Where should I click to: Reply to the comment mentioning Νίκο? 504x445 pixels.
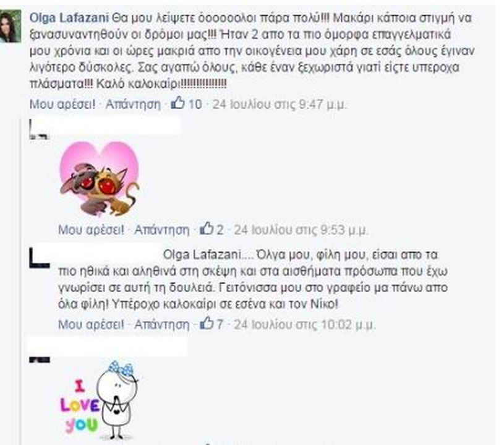pyautogui.click(x=161, y=324)
